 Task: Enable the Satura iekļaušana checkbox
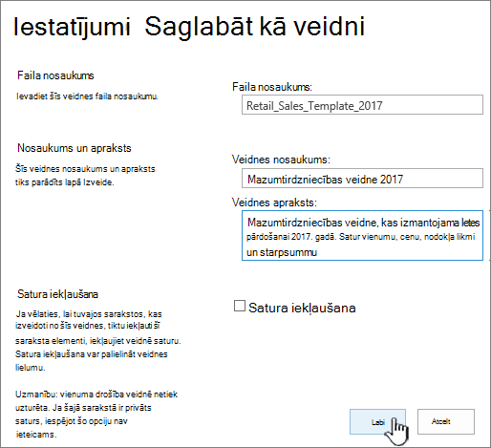coord(240,306)
